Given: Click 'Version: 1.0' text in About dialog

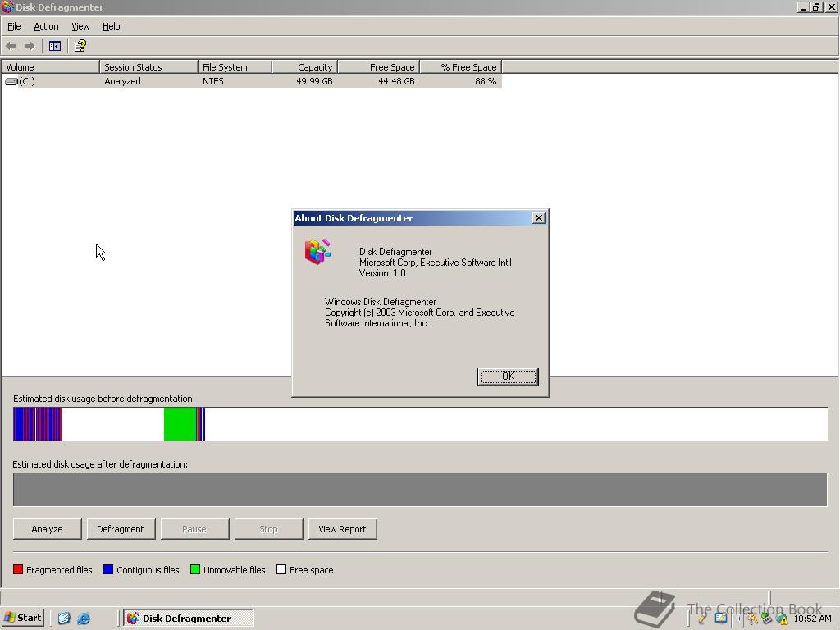Looking at the screenshot, I should [382, 273].
